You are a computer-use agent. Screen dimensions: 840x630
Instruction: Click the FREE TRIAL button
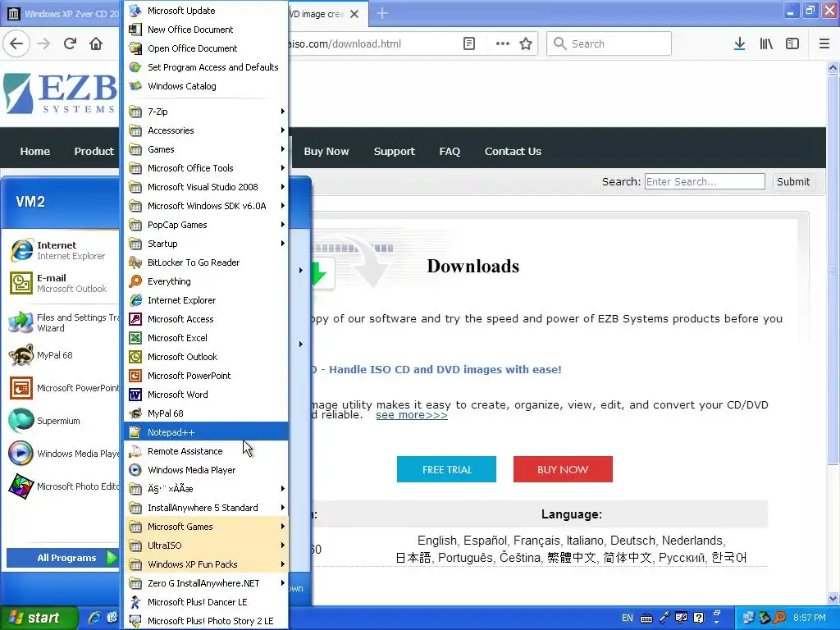tap(446, 469)
